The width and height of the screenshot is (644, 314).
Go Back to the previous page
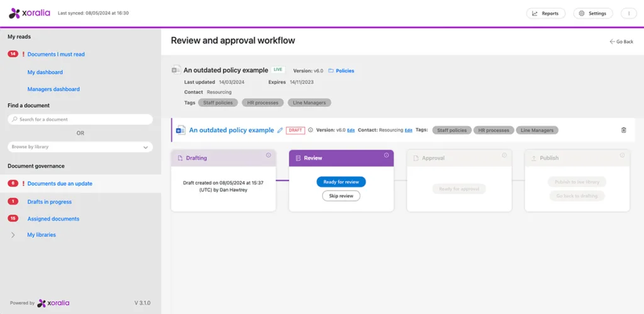621,42
